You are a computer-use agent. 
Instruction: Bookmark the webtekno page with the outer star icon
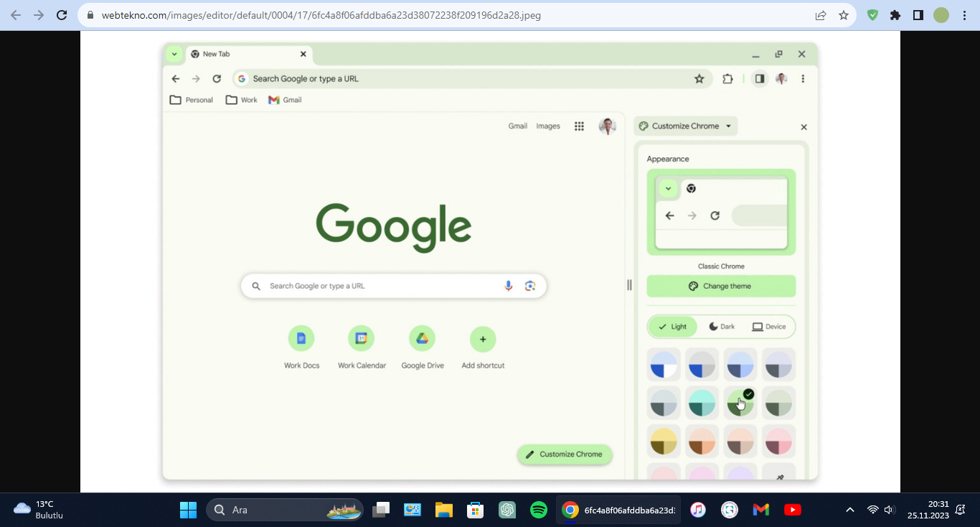(x=844, y=15)
